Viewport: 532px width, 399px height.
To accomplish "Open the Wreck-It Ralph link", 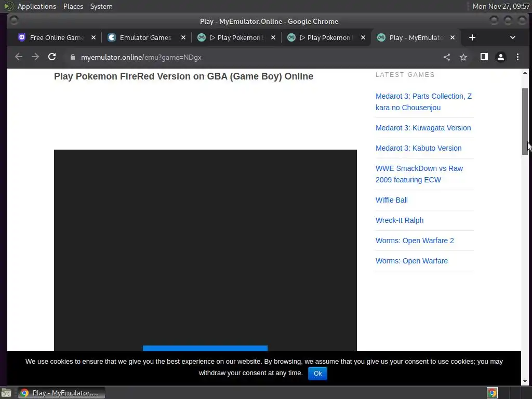I will [x=400, y=220].
